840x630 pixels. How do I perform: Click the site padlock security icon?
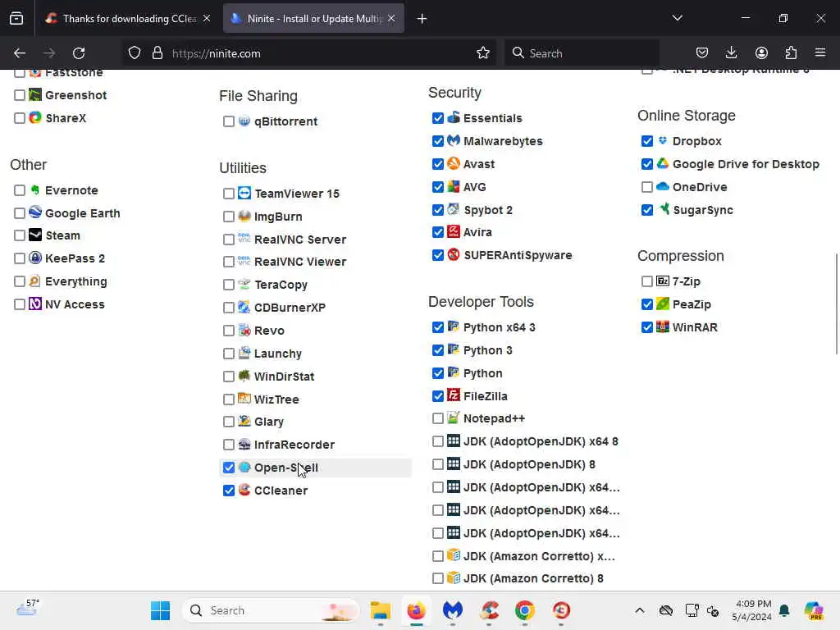(157, 53)
